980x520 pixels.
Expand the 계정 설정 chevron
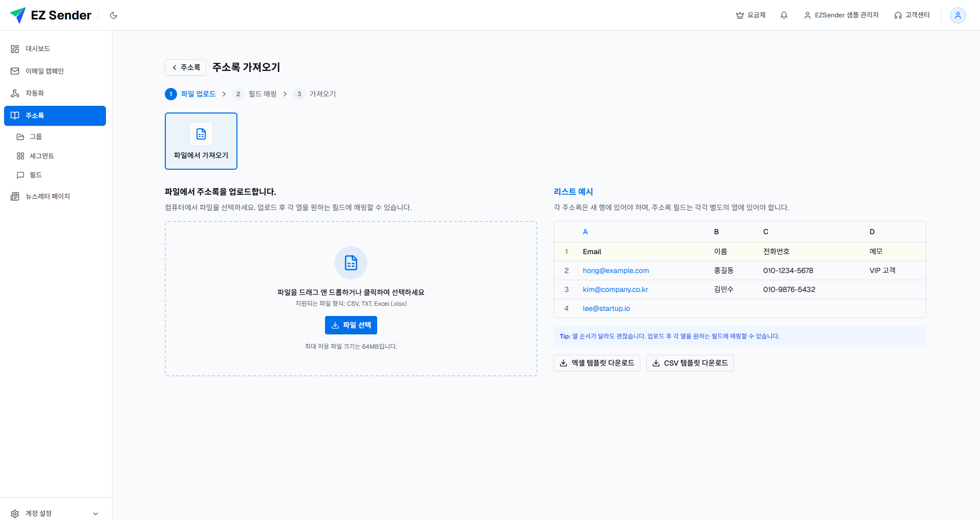[x=96, y=513]
